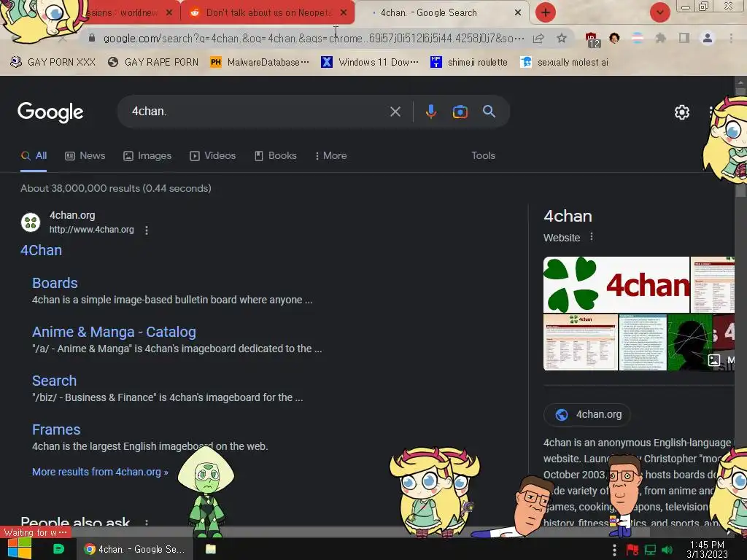747x560 pixels.
Task: Click 4chan.org favicon in first result
Action: coord(31,222)
